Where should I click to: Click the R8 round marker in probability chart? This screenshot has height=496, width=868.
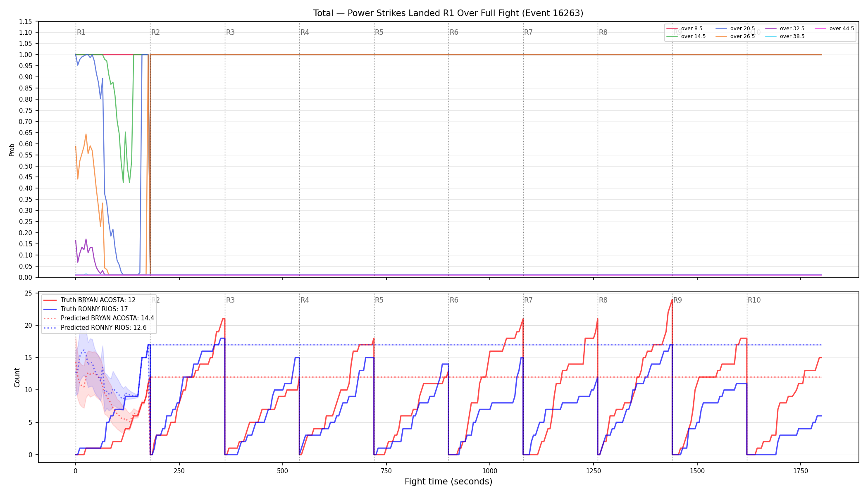[603, 32]
